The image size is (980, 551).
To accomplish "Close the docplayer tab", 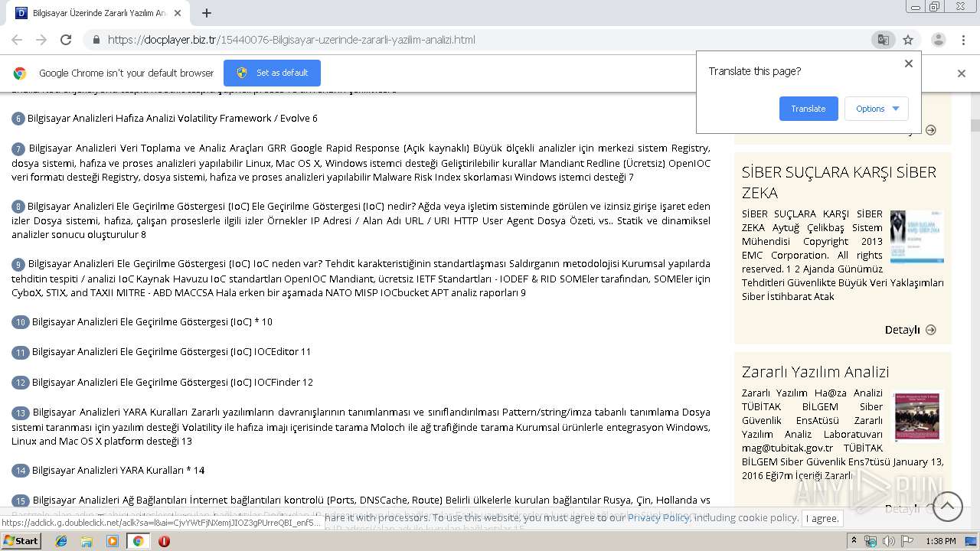I will click(x=178, y=13).
